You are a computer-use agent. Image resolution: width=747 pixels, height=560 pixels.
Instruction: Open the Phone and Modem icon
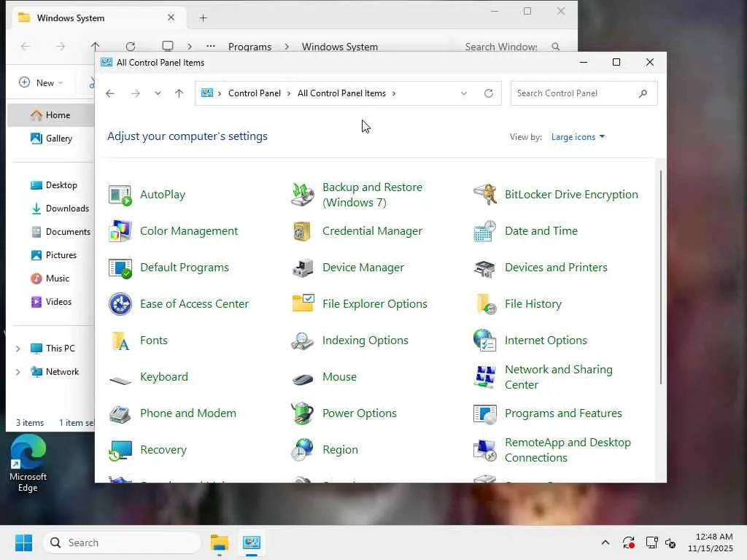pyautogui.click(x=120, y=413)
